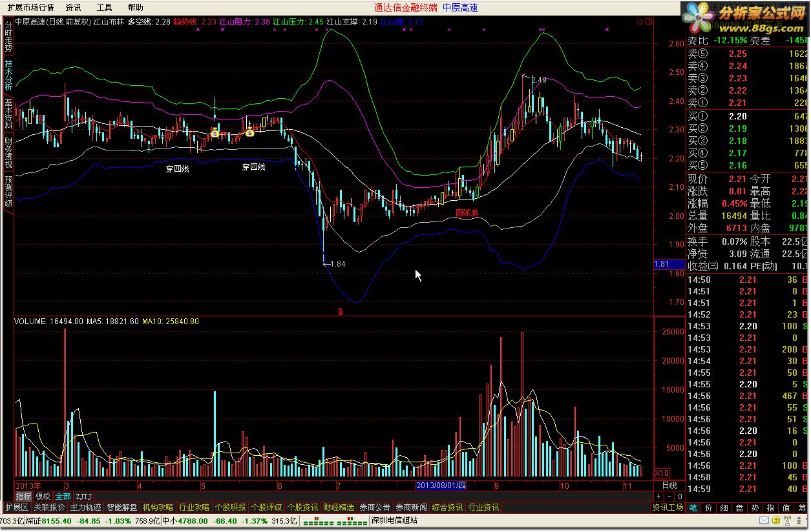The image size is (811, 532).
Task: Open the 扩展区 bottom tab
Action: pos(17,507)
